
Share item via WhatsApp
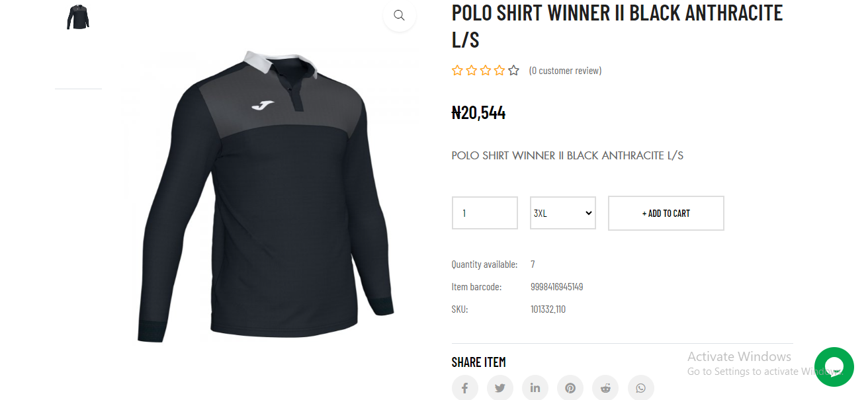(640, 388)
